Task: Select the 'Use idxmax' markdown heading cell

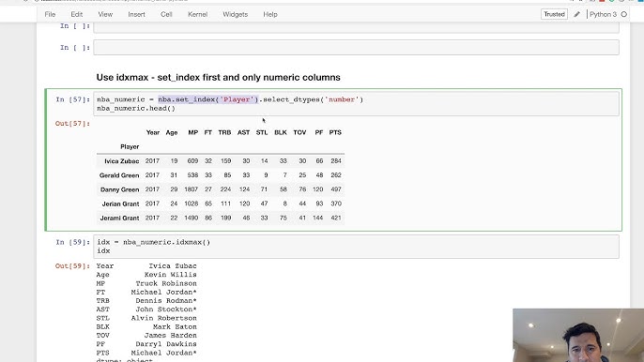Action: pyautogui.click(x=218, y=78)
